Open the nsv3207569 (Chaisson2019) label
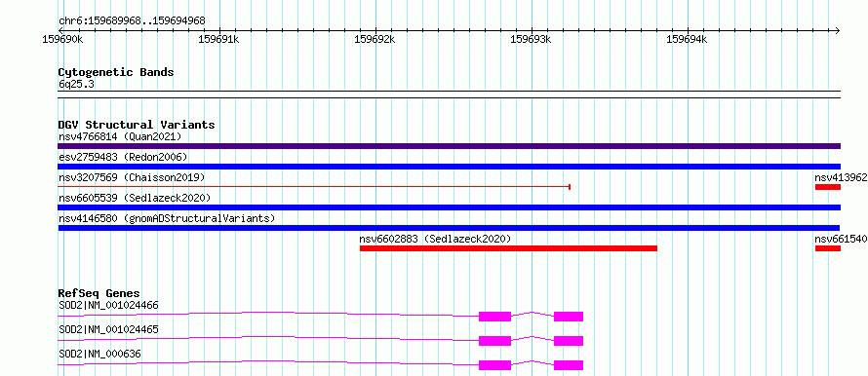This screenshot has height=376, width=868. (x=132, y=177)
